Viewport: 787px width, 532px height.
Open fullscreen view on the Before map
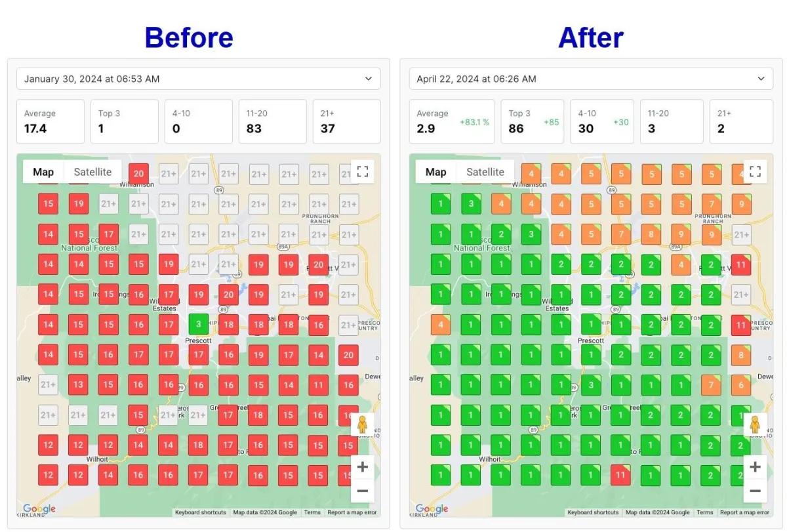tap(362, 172)
